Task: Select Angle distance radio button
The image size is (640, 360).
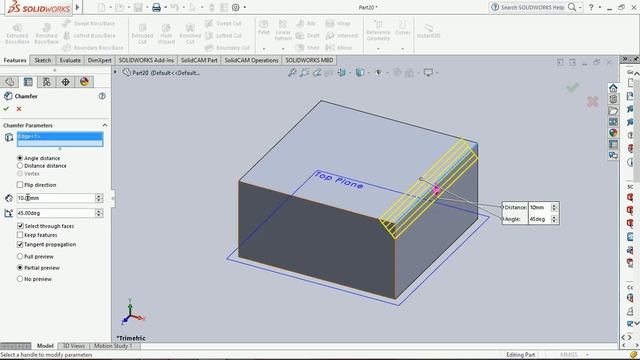Action: point(20,158)
